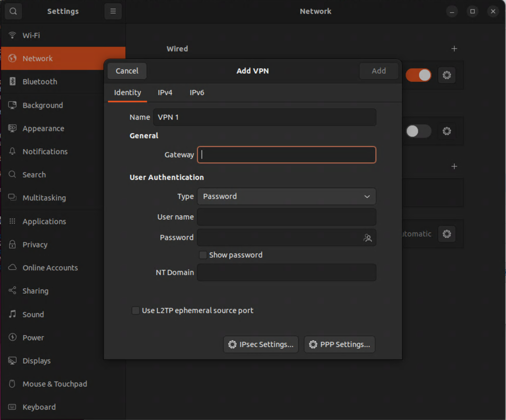The width and height of the screenshot is (506, 420).
Task: Turn off the wired connection switch
Action: point(418,75)
